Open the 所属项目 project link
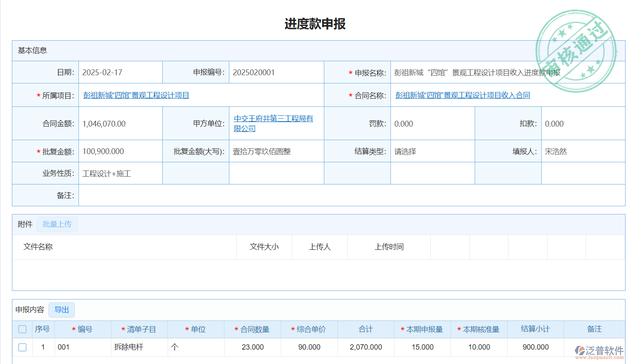Image resolution: width=628 pixels, height=364 pixels. (136, 95)
